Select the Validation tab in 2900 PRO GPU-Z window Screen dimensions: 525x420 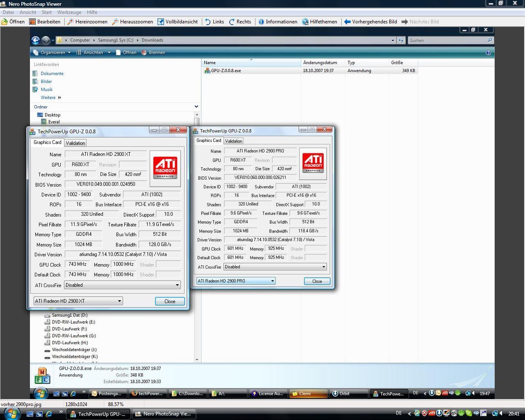click(233, 141)
